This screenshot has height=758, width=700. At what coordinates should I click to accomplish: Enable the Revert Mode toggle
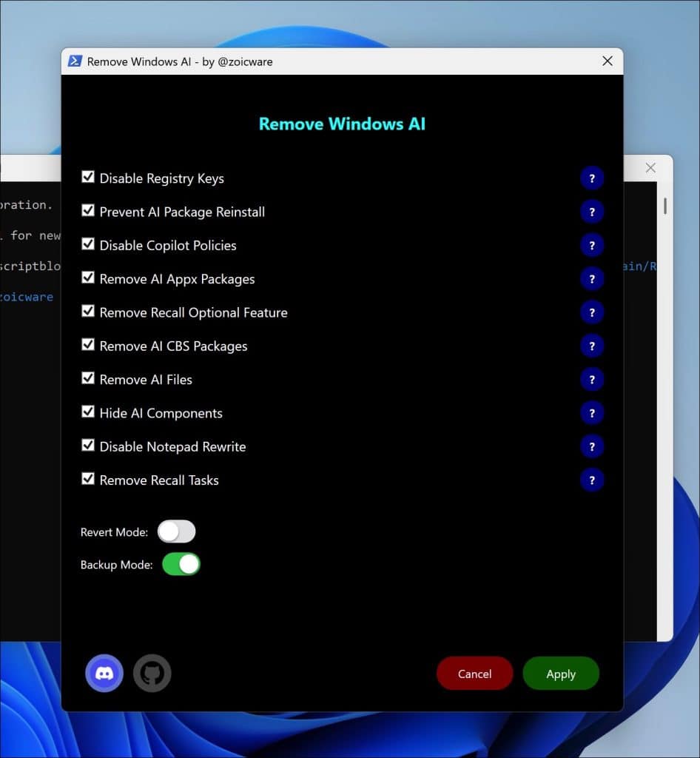click(176, 531)
